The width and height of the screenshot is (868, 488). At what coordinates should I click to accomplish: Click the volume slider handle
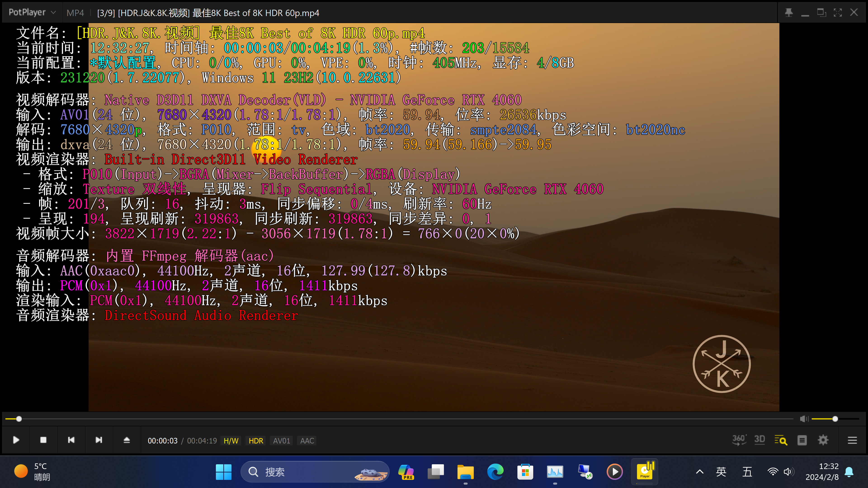(x=835, y=419)
